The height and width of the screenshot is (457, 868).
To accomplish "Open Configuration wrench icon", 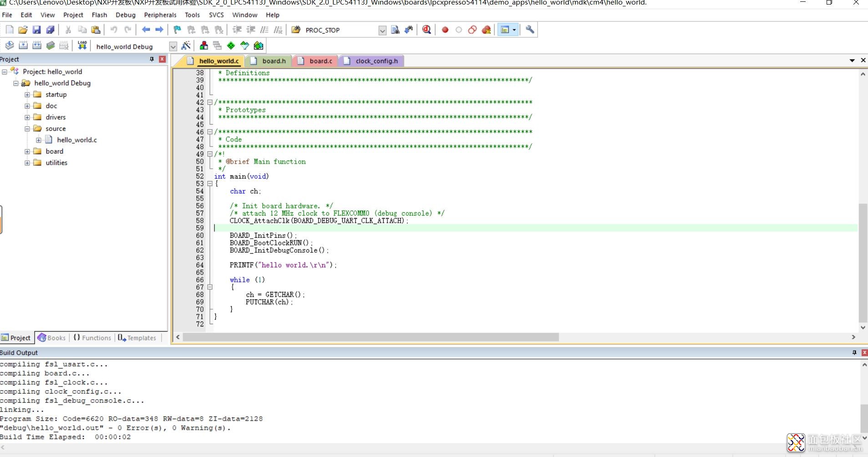I will tap(530, 30).
